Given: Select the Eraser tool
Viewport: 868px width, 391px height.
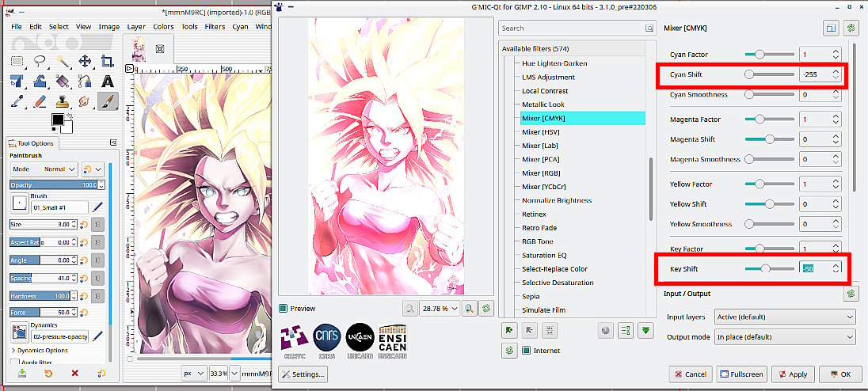Looking at the screenshot, I should [40, 101].
